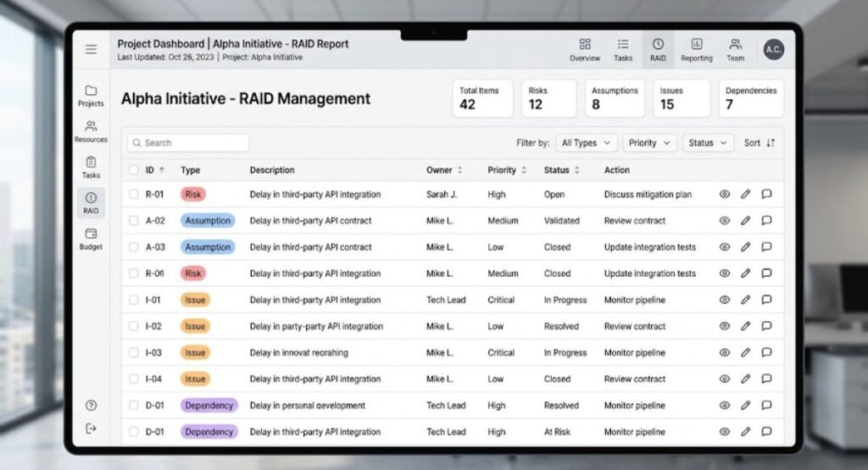Edit row A-03 using pencil icon
Screen dimensions: 868x470
[746, 246]
